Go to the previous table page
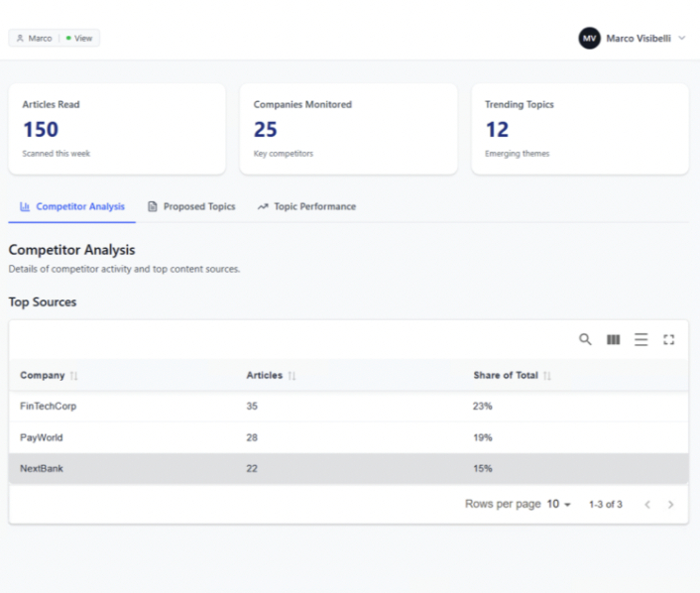The width and height of the screenshot is (700, 593). (x=647, y=505)
